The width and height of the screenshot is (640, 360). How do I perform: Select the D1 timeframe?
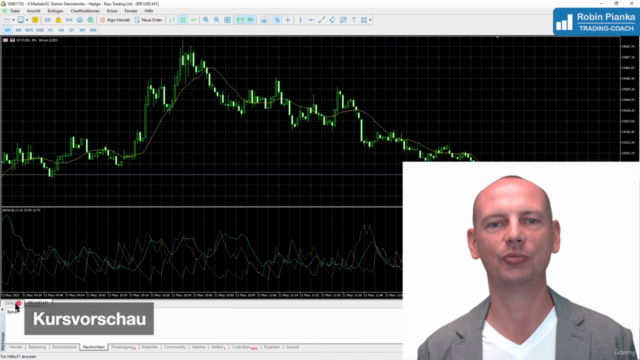point(72,30)
